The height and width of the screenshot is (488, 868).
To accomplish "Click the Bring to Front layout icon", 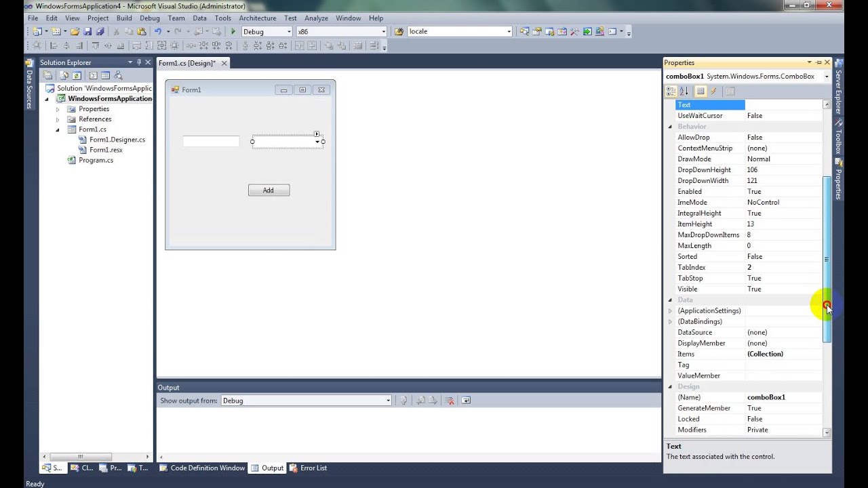I will (329, 46).
